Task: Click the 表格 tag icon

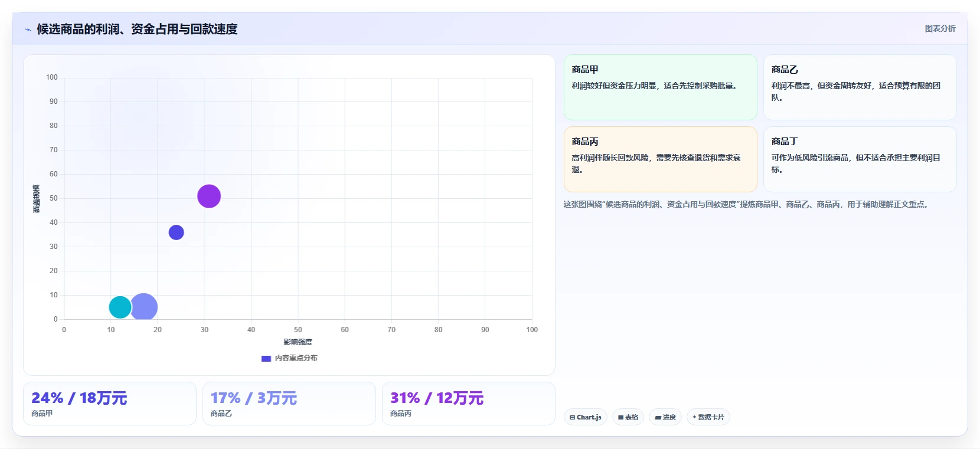Action: 620,417
